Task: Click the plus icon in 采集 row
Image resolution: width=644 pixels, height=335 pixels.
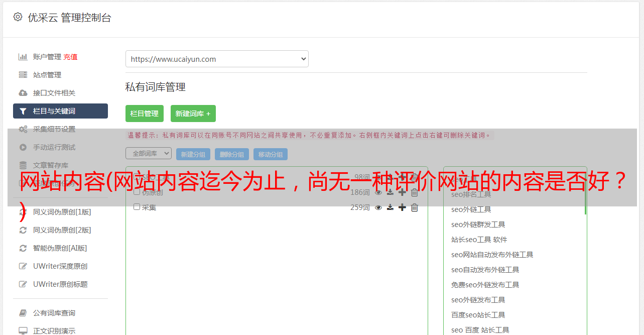Action: 402,207
